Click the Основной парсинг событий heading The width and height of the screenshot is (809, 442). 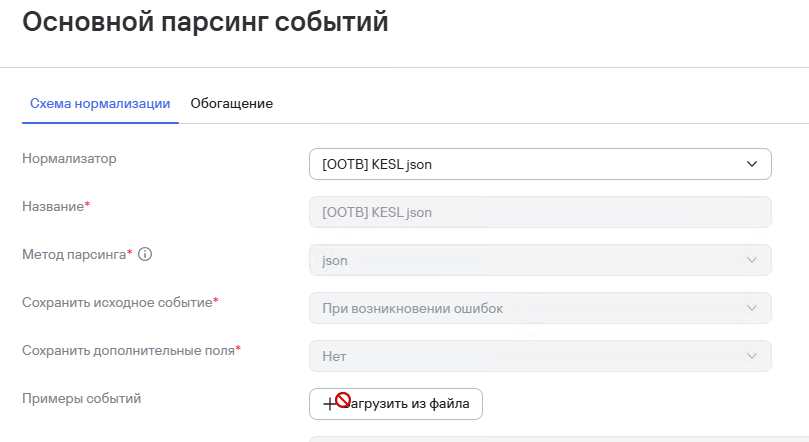pyautogui.click(x=205, y=22)
